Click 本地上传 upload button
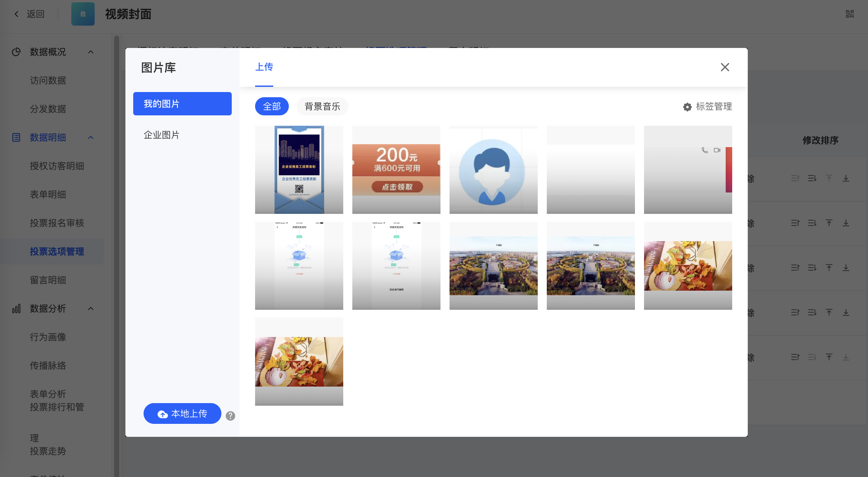The width and height of the screenshot is (868, 477). point(182,413)
